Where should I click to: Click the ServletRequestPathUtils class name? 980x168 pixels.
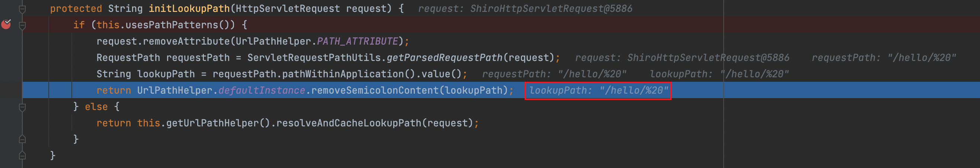tap(314, 58)
